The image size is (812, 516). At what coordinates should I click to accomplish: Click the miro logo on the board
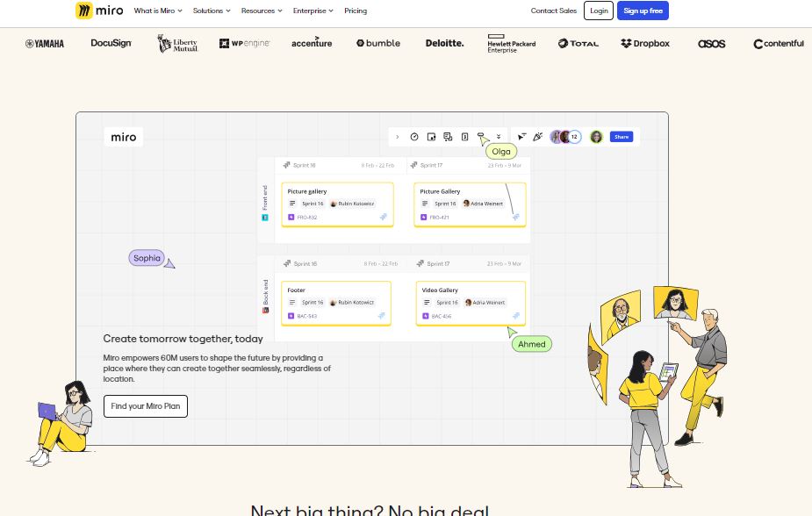tap(123, 137)
